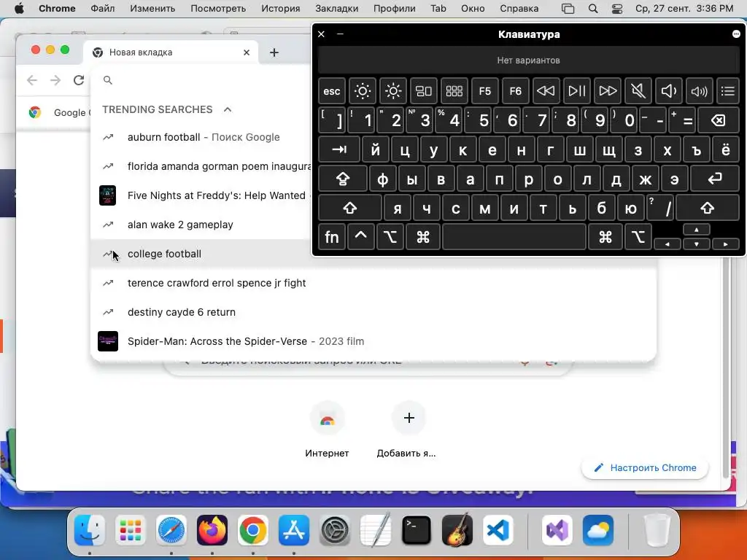The width and height of the screenshot is (747, 560).
Task: Click the return key on keyboard viewer
Action: click(x=715, y=179)
